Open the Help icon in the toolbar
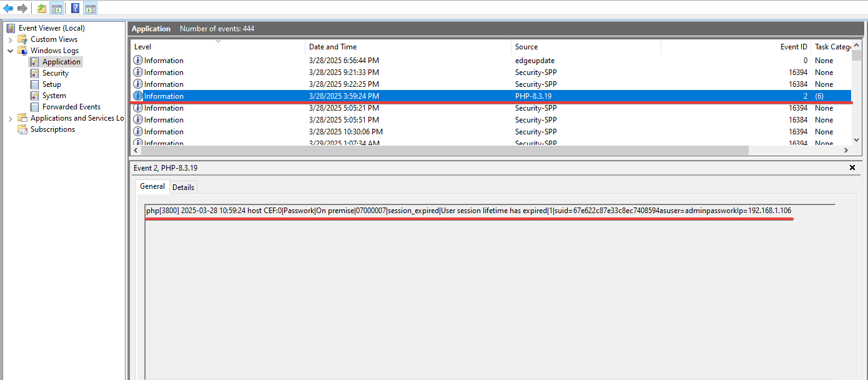 pos(74,7)
